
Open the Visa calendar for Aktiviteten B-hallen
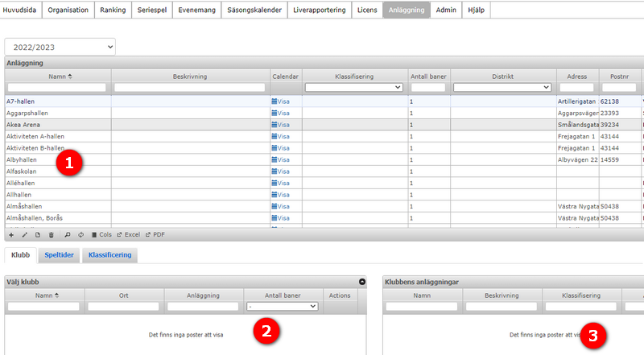pyautogui.click(x=280, y=148)
